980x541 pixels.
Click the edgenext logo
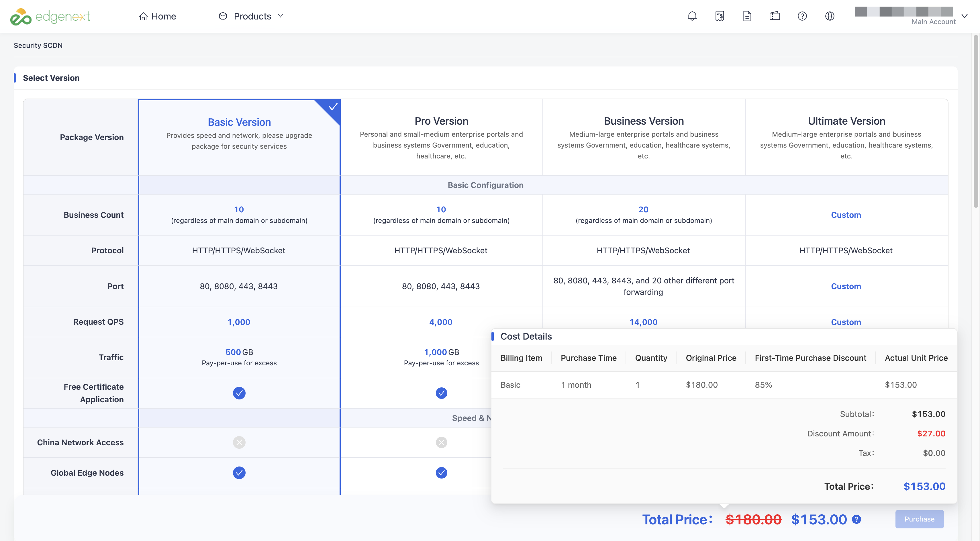50,16
